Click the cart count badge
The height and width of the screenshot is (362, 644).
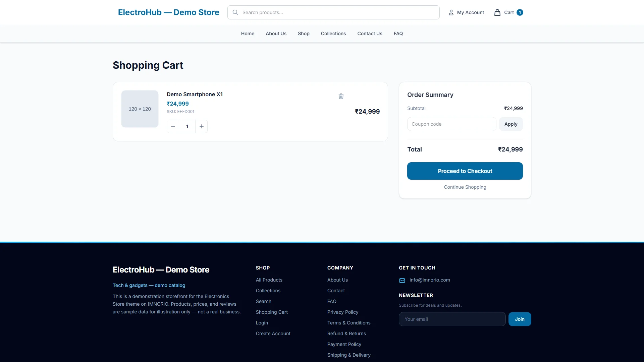click(520, 12)
